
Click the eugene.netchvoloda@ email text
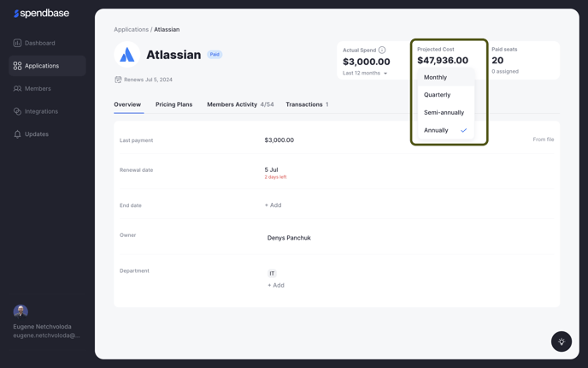coord(46,335)
